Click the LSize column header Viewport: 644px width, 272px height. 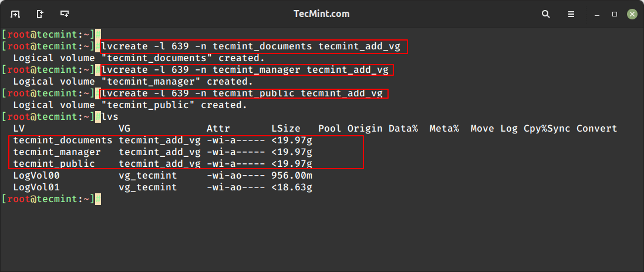pyautogui.click(x=285, y=129)
